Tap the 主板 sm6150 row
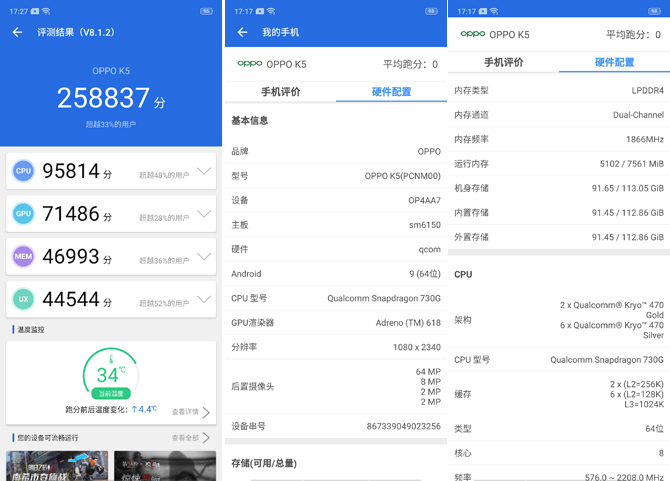 click(336, 225)
